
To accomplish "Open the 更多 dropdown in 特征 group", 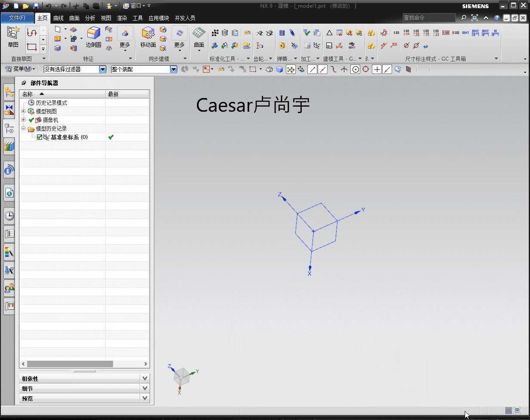I will [x=125, y=39].
